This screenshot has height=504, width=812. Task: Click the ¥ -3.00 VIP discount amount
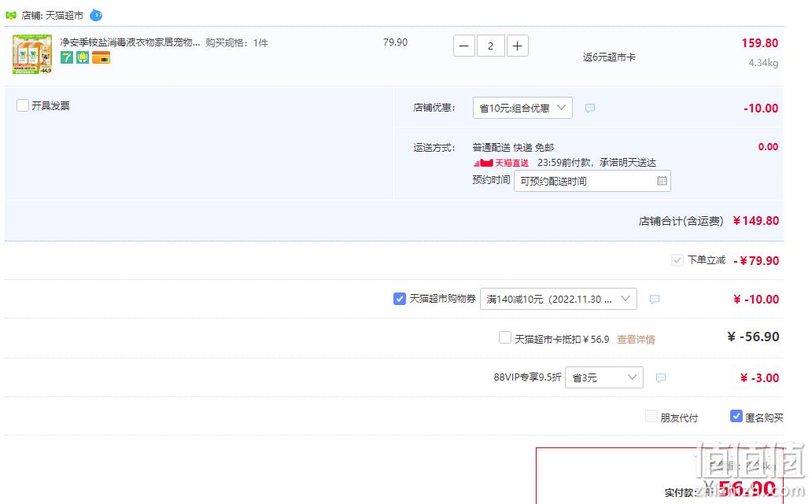pos(759,378)
